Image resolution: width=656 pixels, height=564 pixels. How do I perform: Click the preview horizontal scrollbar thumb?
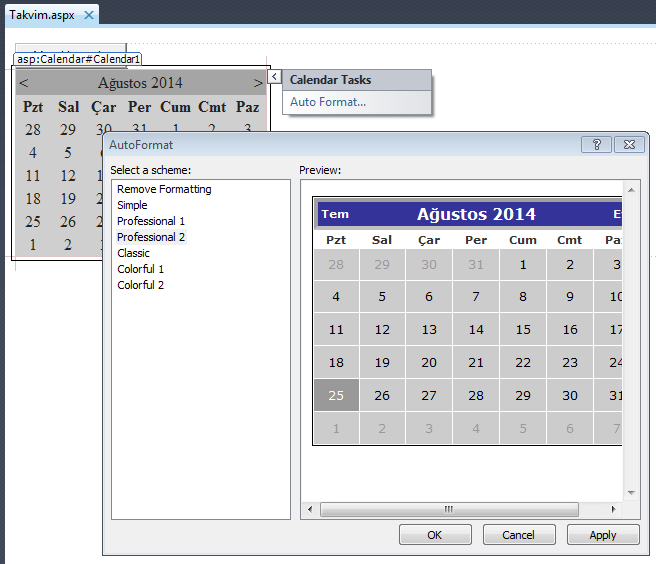click(x=449, y=509)
